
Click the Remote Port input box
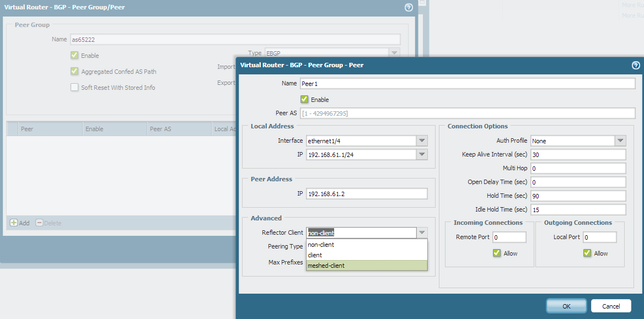(509, 237)
